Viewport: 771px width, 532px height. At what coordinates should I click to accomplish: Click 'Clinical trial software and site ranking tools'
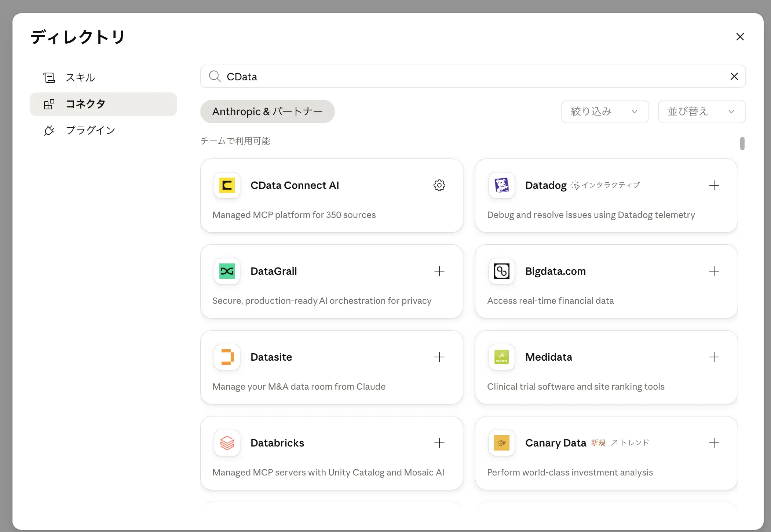[x=575, y=386]
